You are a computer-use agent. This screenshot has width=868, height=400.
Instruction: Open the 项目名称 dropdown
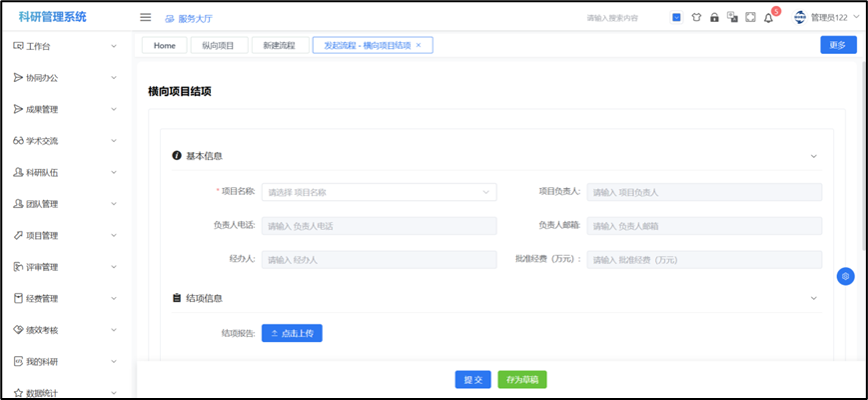click(x=379, y=192)
